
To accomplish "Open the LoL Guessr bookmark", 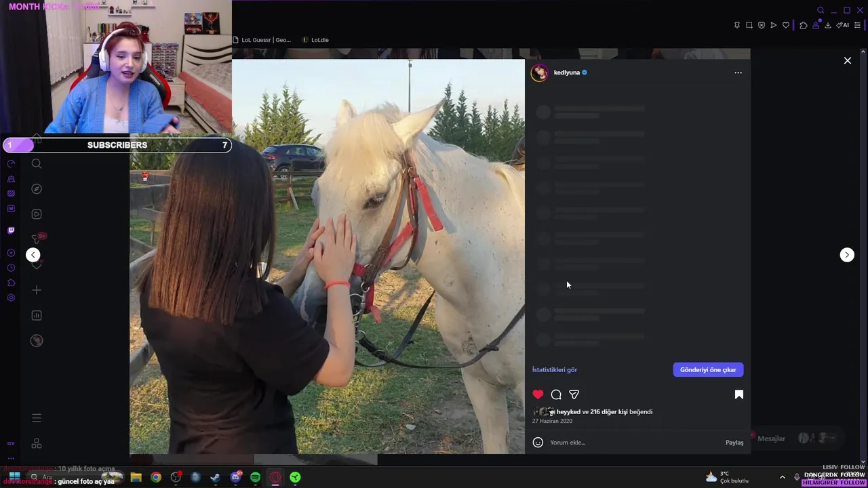I will click(262, 40).
